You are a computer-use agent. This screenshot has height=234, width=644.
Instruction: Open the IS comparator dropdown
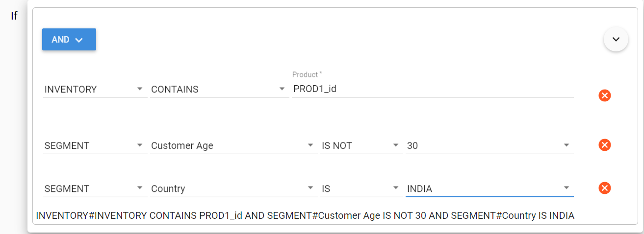(x=361, y=188)
